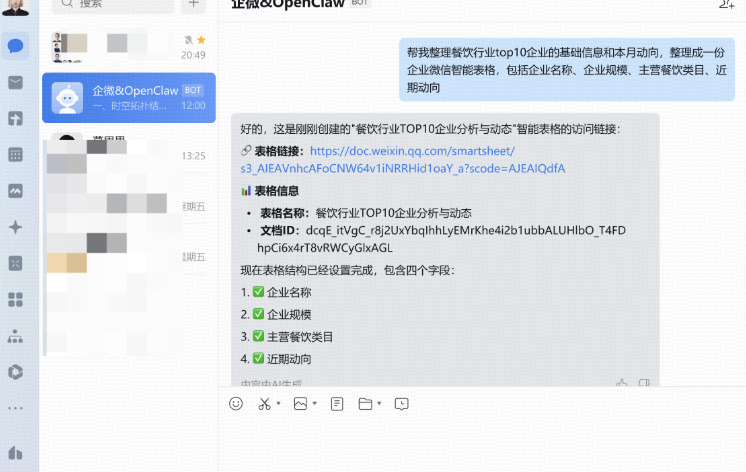The height and width of the screenshot is (472, 746).
Task: Open the three-dots More sidebar menu
Action: [x=15, y=408]
